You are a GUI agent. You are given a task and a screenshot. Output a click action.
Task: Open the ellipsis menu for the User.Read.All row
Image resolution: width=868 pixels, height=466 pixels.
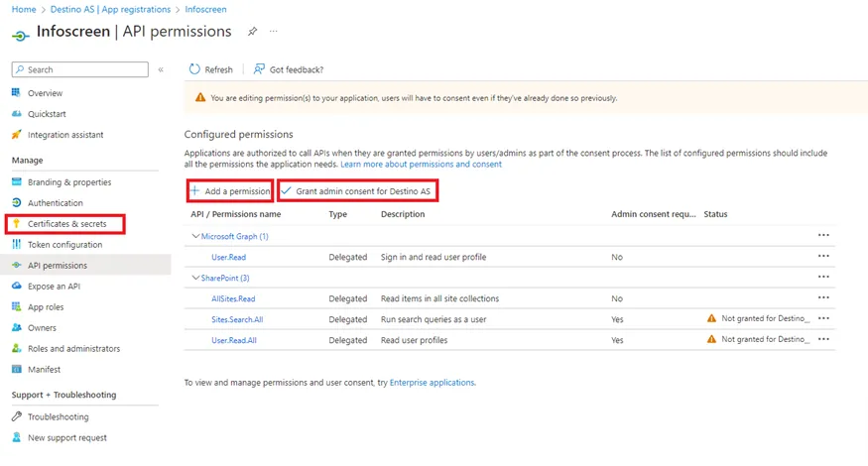[x=823, y=339]
